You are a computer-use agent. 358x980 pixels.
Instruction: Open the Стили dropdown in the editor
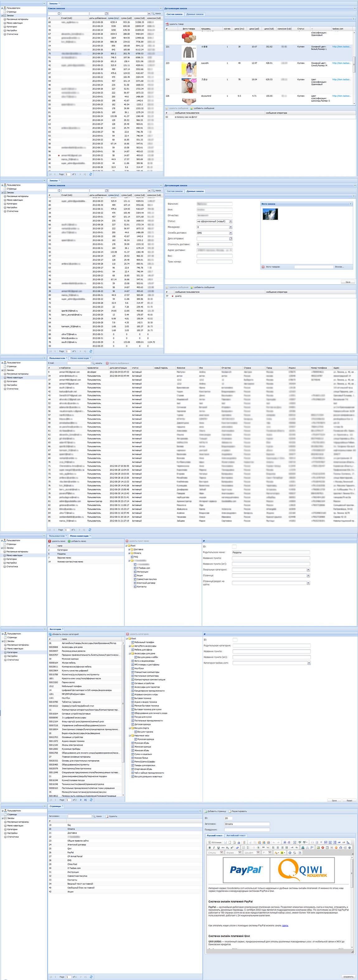pos(215,853)
